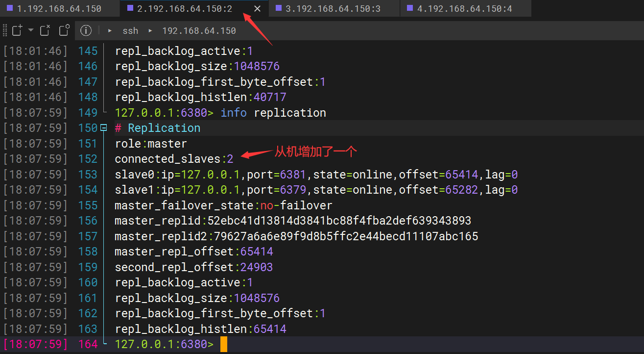Viewport: 644px width, 354px height.
Task: Click the info circle icon
Action: [x=86, y=30]
